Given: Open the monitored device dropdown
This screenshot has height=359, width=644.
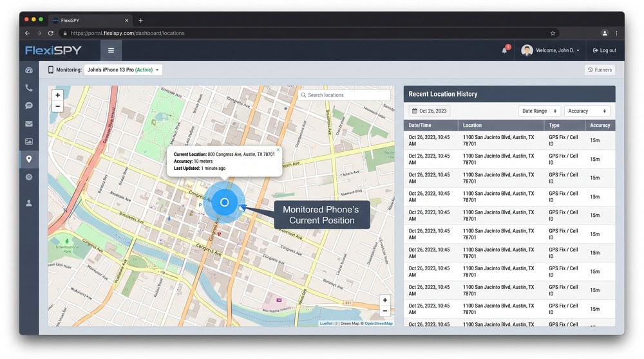Looking at the screenshot, I should (123, 69).
